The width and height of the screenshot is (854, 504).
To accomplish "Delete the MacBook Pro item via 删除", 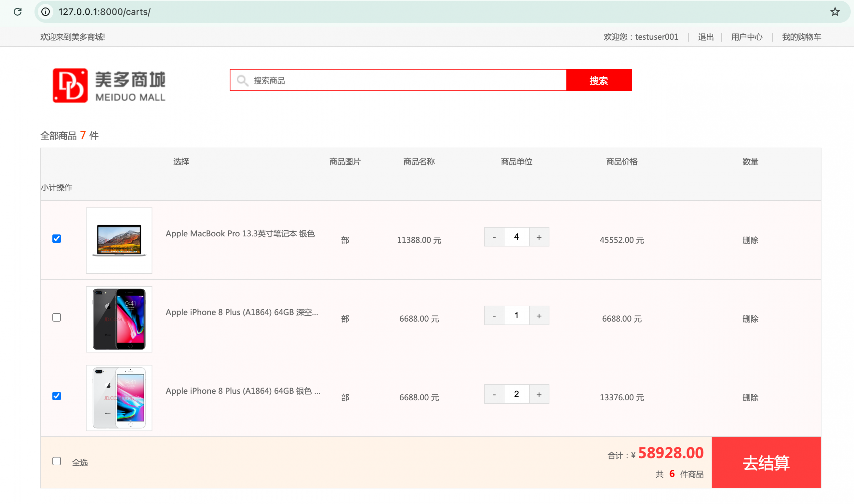I will (750, 240).
